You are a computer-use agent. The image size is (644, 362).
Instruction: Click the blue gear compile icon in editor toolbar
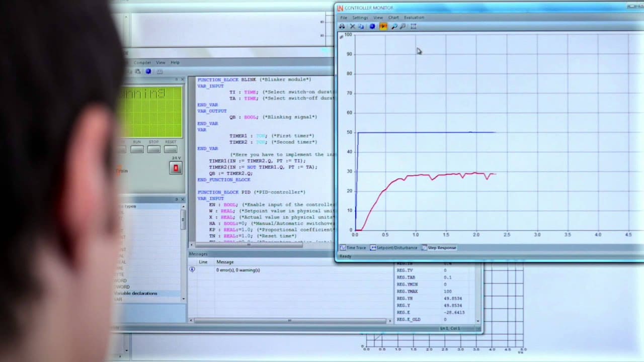click(x=148, y=71)
